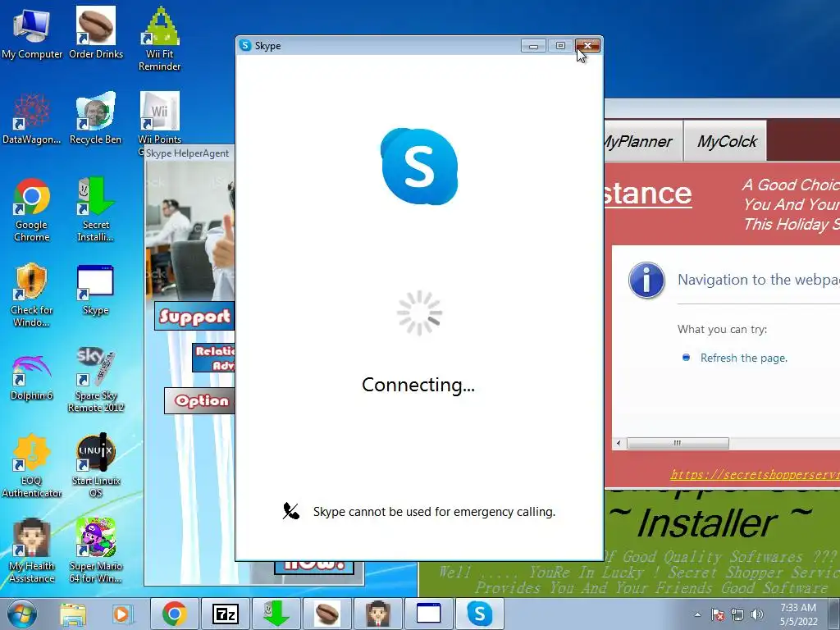
Task: Click the Refresh the page link
Action: coord(743,358)
